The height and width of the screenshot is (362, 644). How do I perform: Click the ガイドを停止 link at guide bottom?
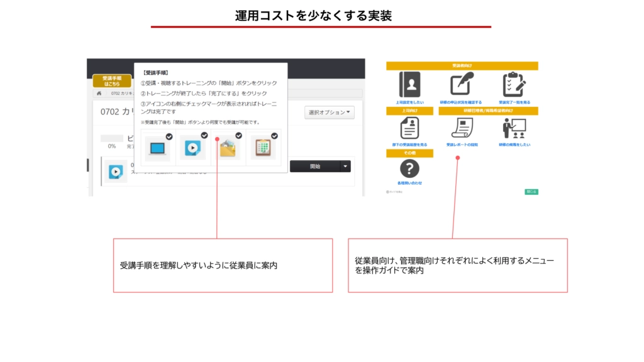pos(394,192)
